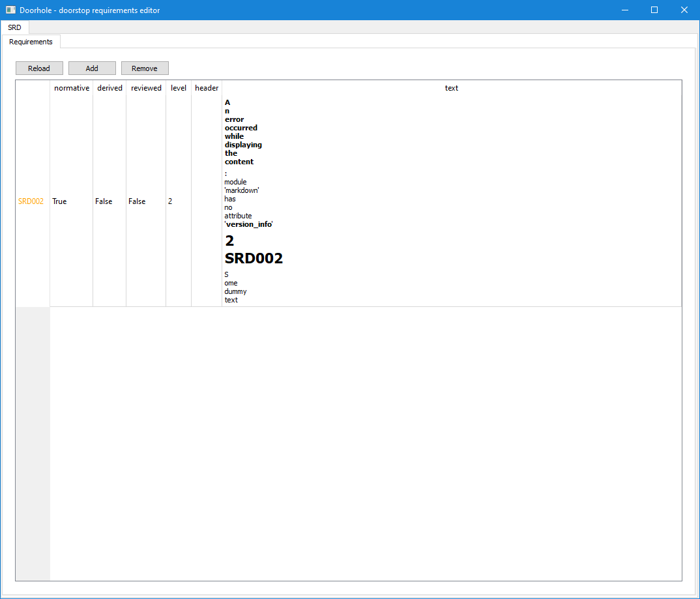Click the level column header
This screenshot has height=599, width=700.
tap(178, 87)
